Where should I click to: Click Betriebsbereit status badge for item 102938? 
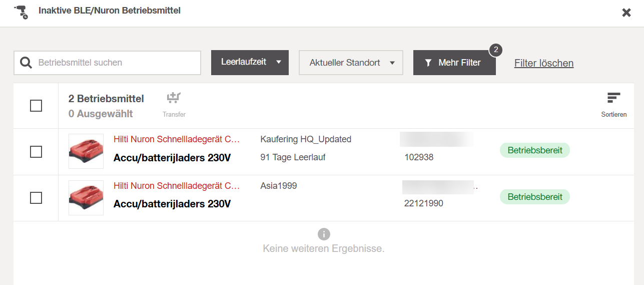535,150
